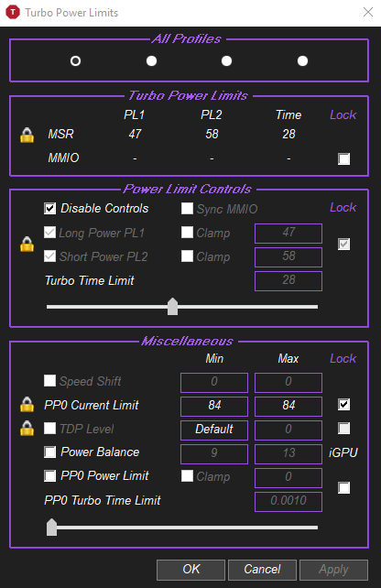This screenshot has width=381, height=588.
Task: Click the PP0 Turbo Time Limit field
Action: click(288, 502)
